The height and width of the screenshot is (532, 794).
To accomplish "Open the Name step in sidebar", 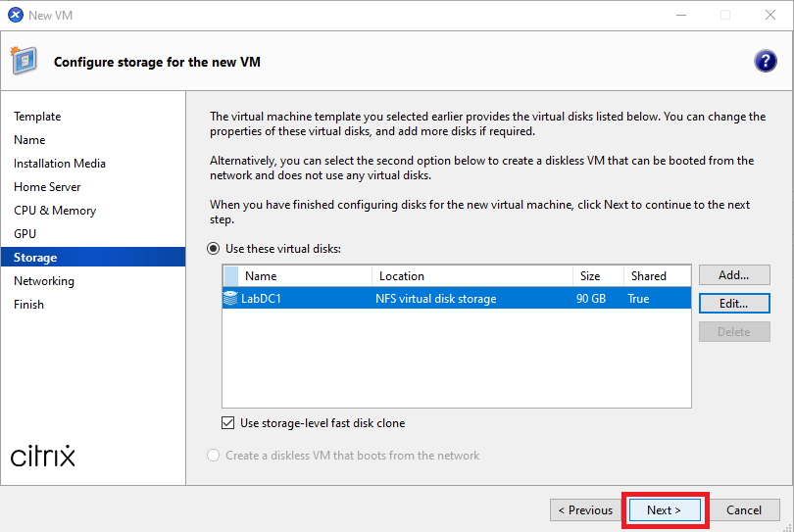I will coord(29,140).
